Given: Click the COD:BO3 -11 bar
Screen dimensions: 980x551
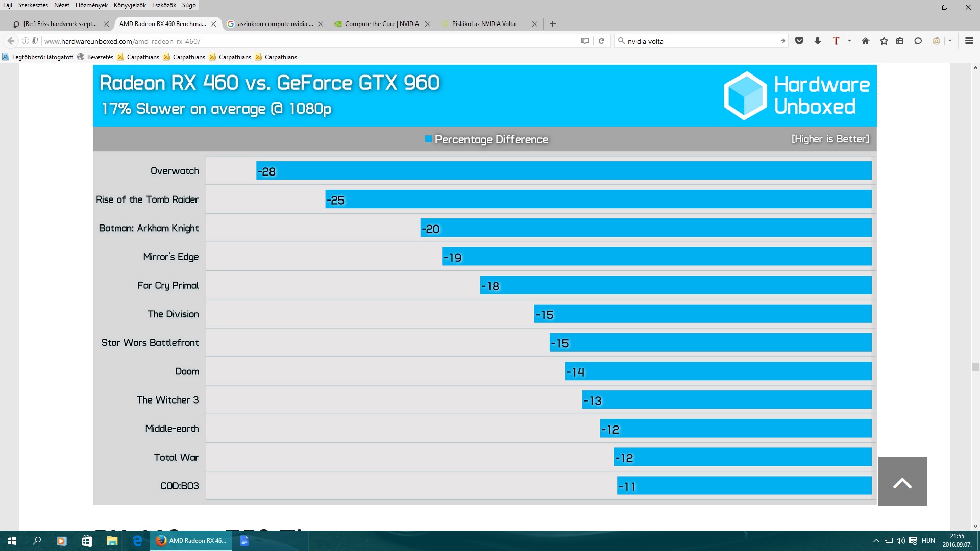Looking at the screenshot, I should [744, 486].
